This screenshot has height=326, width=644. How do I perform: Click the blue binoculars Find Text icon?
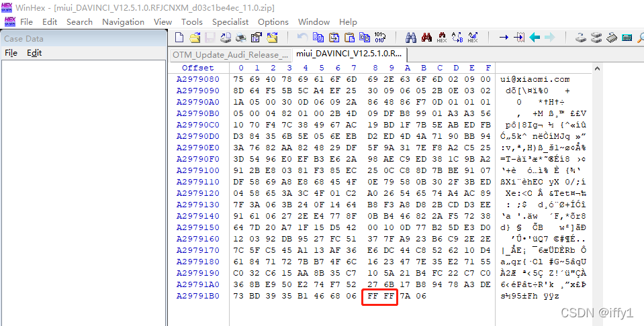(411, 38)
